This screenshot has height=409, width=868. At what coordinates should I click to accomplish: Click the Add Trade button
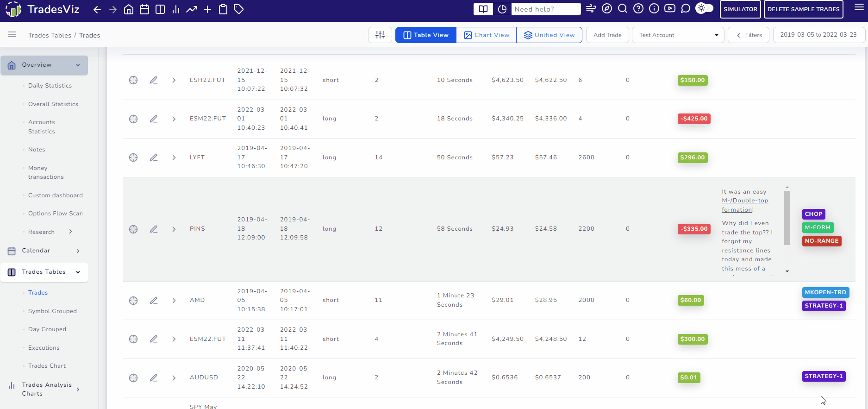[x=607, y=35]
